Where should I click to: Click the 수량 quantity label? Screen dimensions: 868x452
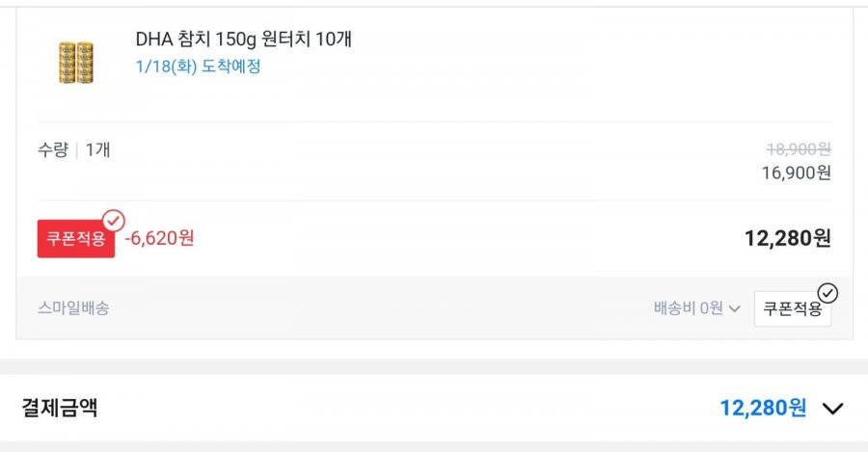(x=53, y=149)
